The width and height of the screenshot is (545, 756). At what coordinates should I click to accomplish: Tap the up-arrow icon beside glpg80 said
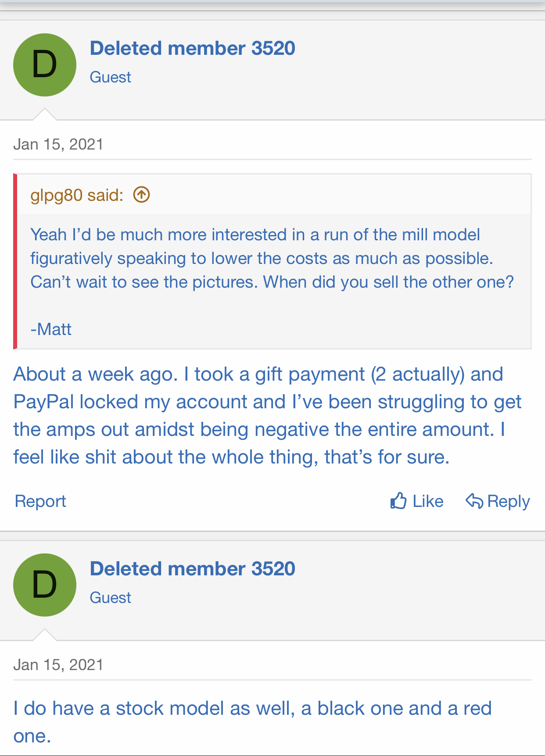(x=141, y=195)
